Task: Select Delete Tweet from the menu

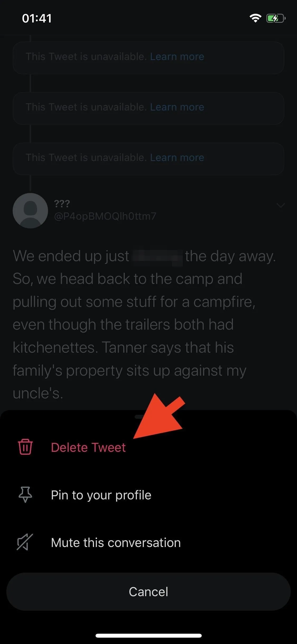Action: [x=88, y=447]
